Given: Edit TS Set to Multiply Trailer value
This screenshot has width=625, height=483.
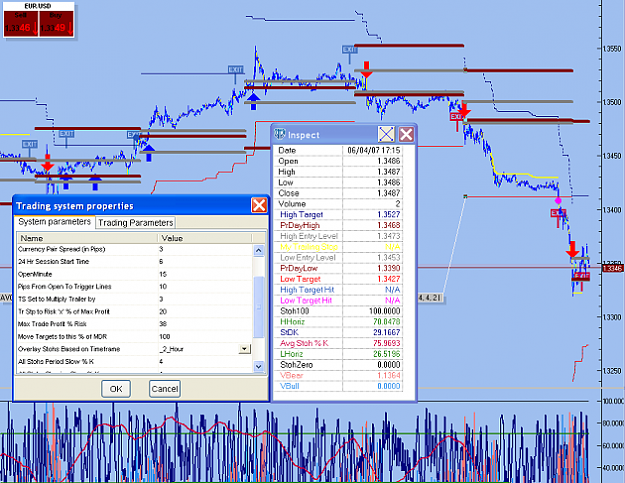Looking at the screenshot, I should tap(205, 299).
